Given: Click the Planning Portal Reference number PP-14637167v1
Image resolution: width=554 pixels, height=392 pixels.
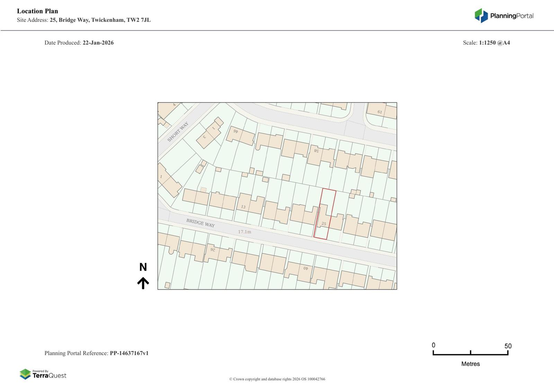Looking at the screenshot, I should [x=129, y=353].
